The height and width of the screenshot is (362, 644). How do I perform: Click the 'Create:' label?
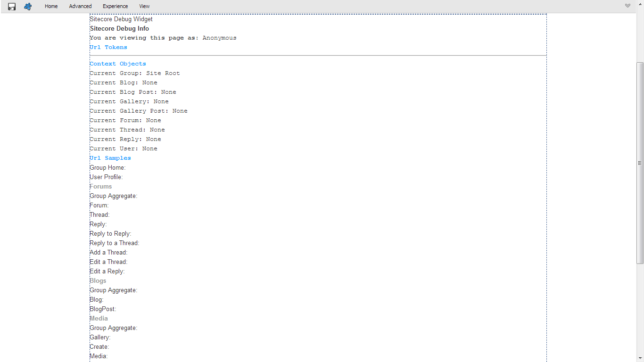[x=99, y=347]
